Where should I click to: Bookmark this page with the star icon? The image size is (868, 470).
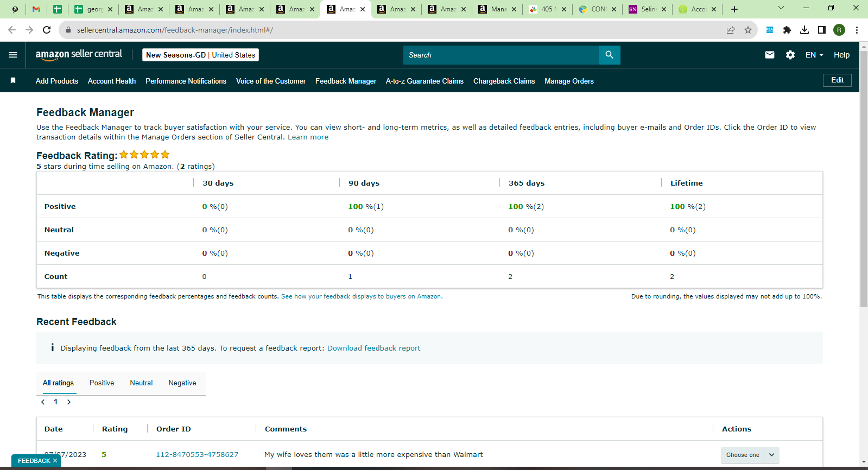748,30
